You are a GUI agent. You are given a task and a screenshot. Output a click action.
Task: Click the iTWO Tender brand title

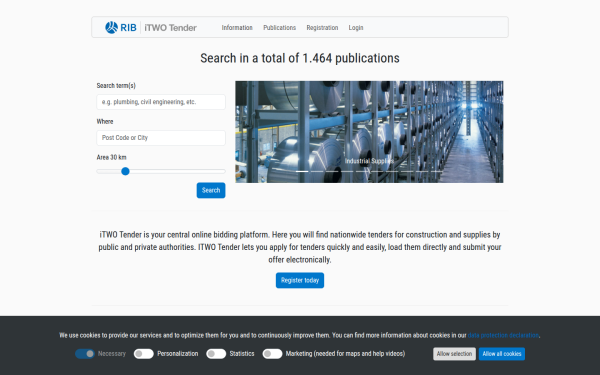click(x=170, y=28)
